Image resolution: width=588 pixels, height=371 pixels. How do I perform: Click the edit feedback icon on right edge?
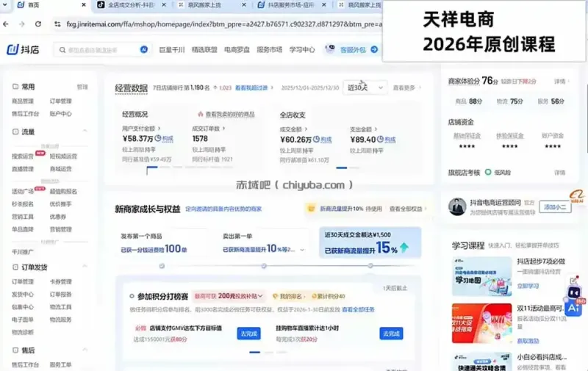coord(574,281)
